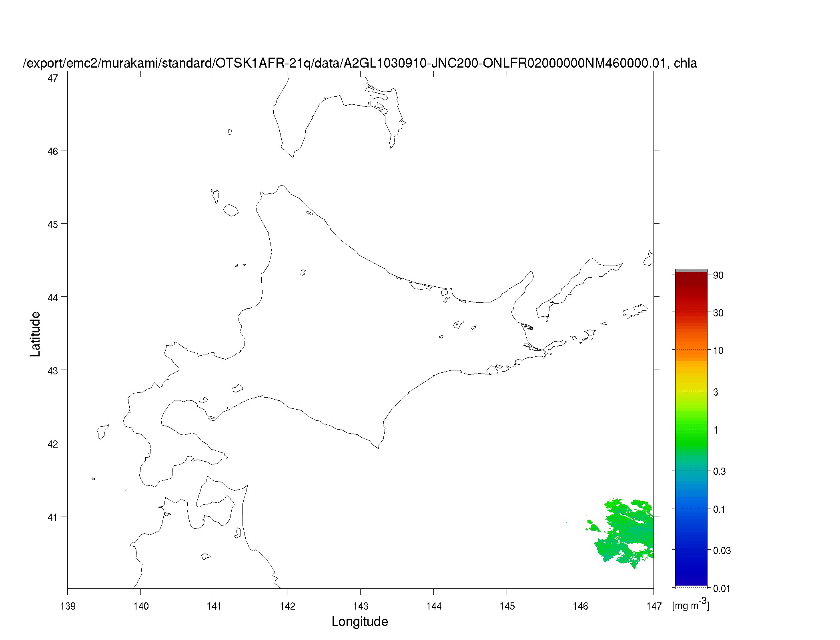Pick the orange region of the colorbar
The height and width of the screenshot is (640, 840).
[x=691, y=344]
